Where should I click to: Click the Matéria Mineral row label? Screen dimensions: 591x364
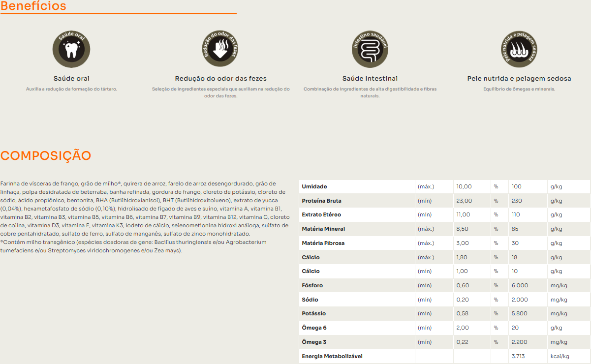point(323,229)
